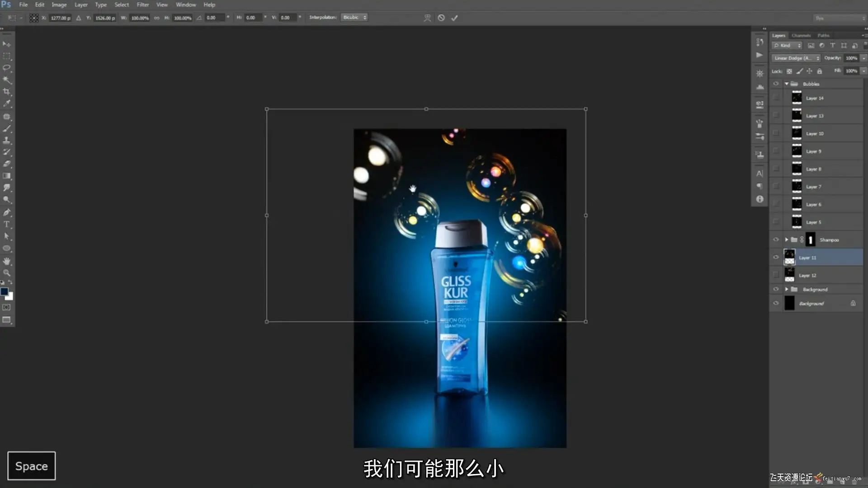868x488 pixels.
Task: Toggle the width-height aspect ratio link
Action: coord(157,18)
